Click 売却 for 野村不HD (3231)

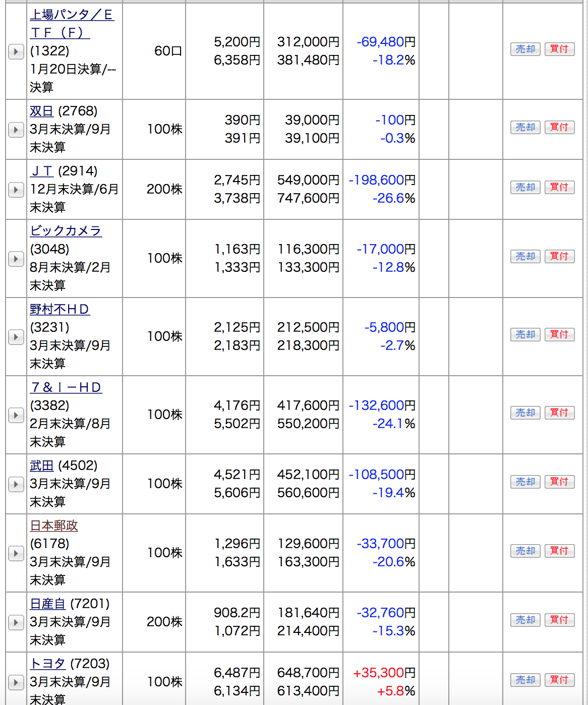tap(525, 334)
